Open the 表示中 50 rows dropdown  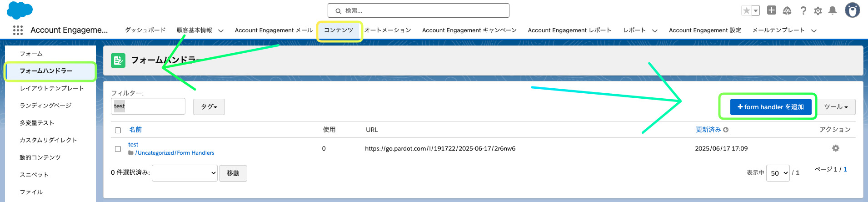(x=778, y=173)
